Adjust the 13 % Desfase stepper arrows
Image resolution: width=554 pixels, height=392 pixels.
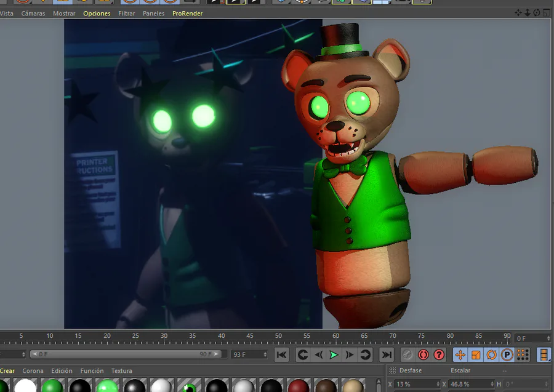[x=438, y=384]
